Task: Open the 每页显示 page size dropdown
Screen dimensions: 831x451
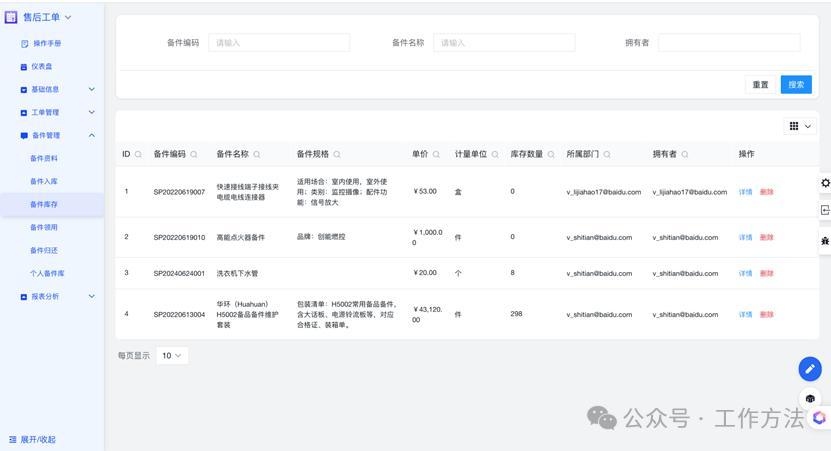Action: [x=172, y=355]
